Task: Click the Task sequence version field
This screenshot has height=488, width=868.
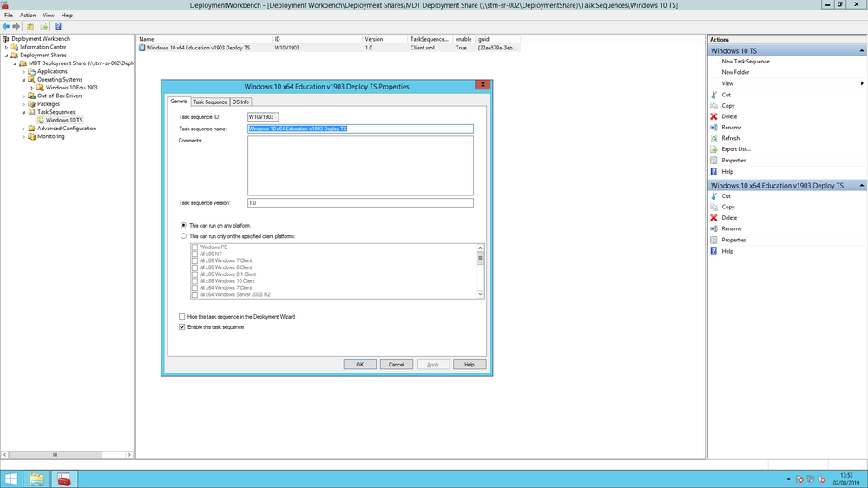Action: (x=360, y=202)
